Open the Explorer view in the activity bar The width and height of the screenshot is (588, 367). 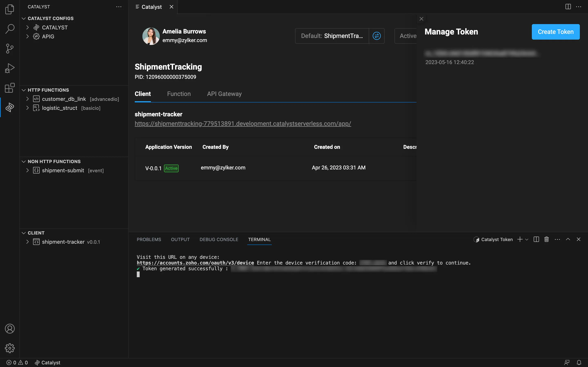click(10, 9)
